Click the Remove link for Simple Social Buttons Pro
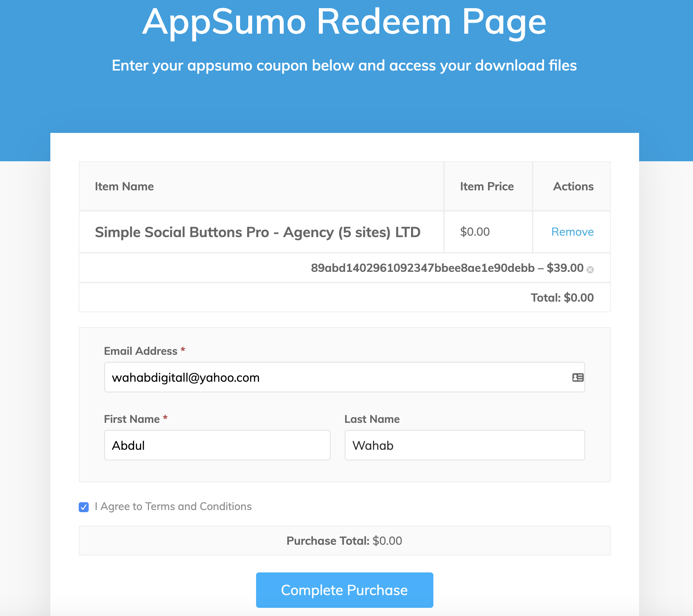693x616 pixels. (572, 232)
